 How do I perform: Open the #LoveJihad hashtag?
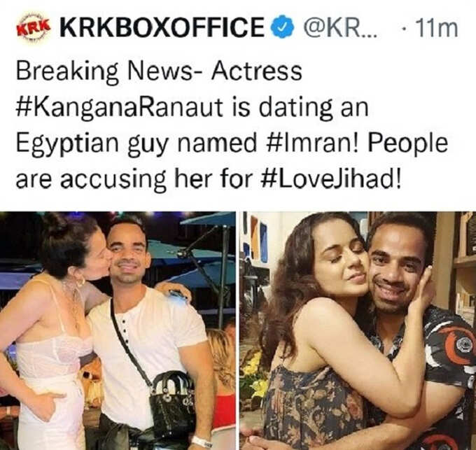pyautogui.click(x=332, y=178)
